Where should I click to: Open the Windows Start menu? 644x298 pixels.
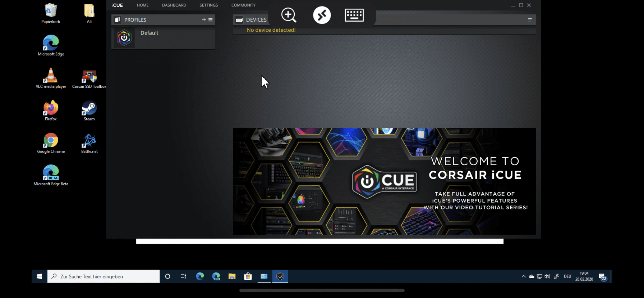click(x=40, y=276)
